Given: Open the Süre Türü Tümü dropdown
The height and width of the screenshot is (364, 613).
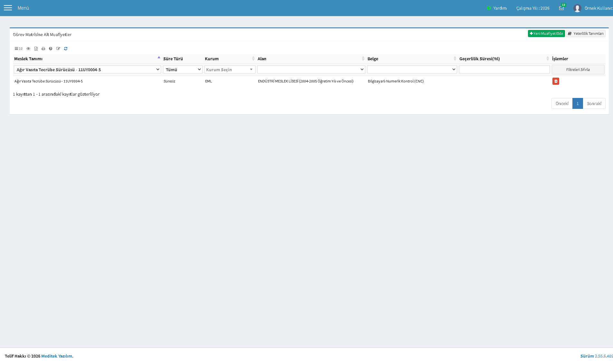Looking at the screenshot, I should pyautogui.click(x=183, y=70).
